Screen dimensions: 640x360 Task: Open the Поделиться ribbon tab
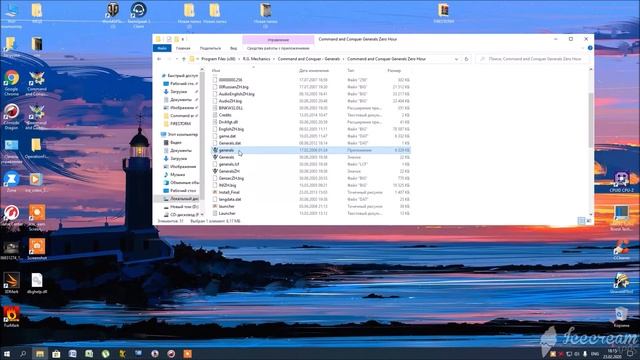pos(210,48)
